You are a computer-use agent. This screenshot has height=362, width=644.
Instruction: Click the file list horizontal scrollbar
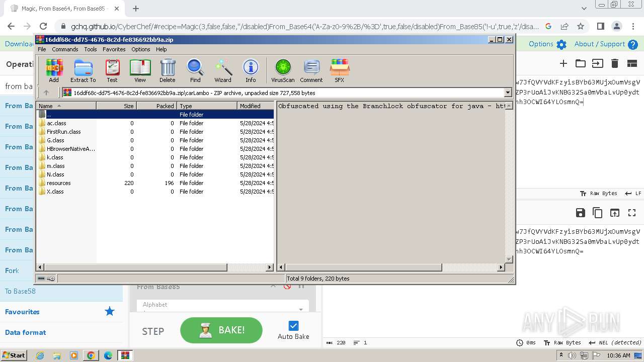click(x=155, y=267)
